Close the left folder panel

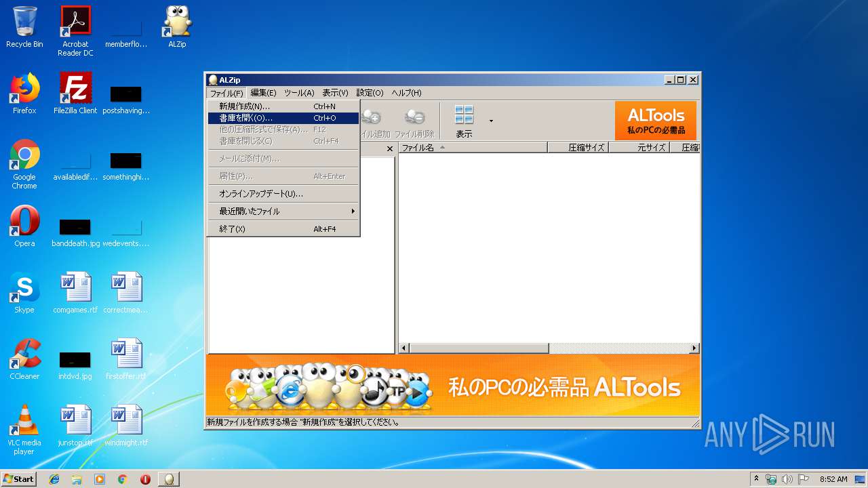[x=390, y=149]
